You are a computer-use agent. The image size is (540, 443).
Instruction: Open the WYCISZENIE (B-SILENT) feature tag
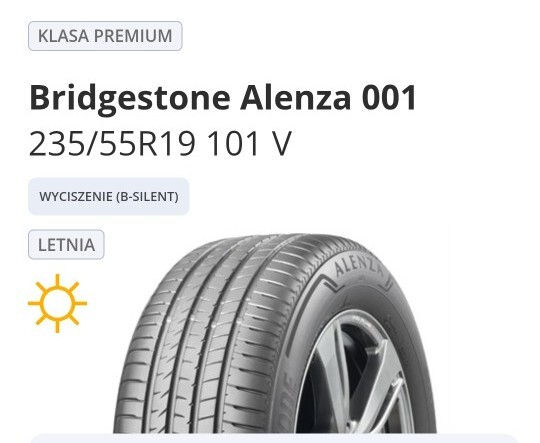coord(108,197)
